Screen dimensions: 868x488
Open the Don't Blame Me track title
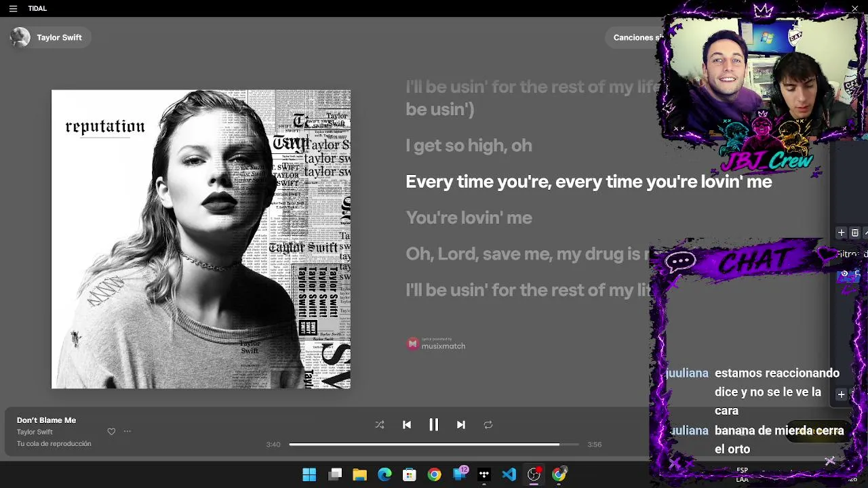(46, 420)
